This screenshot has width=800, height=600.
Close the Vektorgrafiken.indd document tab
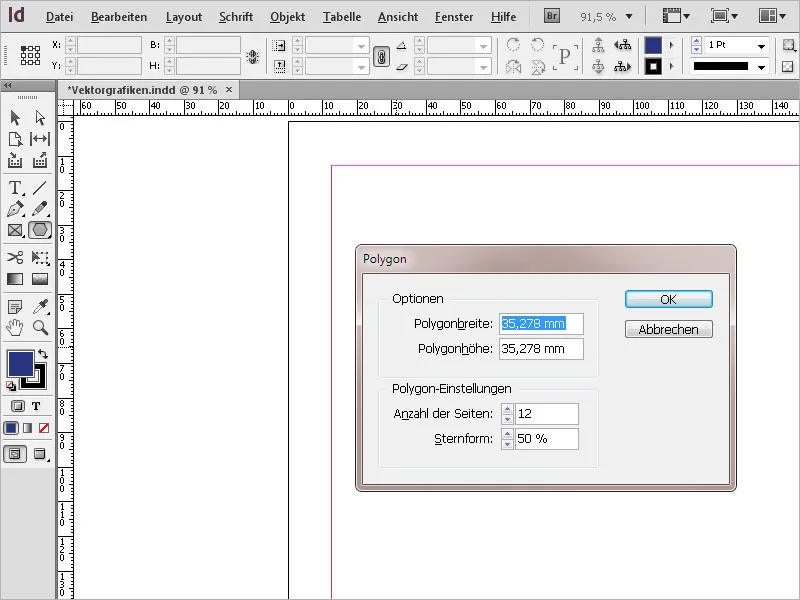229,90
